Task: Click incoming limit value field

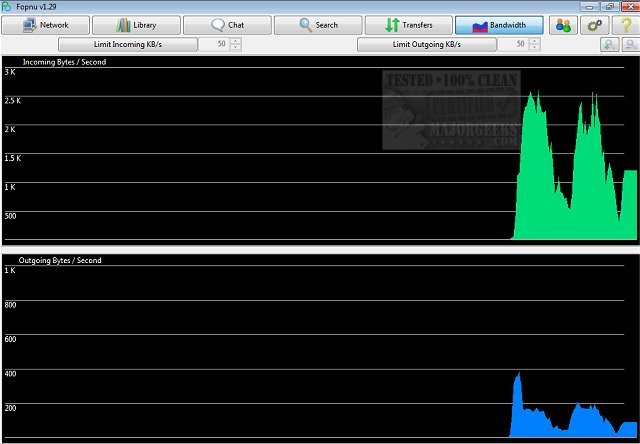Action: (x=214, y=44)
